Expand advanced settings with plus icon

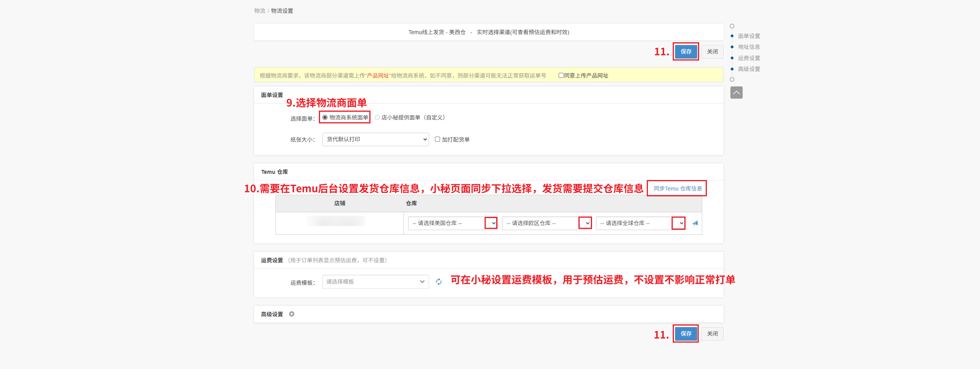292,314
